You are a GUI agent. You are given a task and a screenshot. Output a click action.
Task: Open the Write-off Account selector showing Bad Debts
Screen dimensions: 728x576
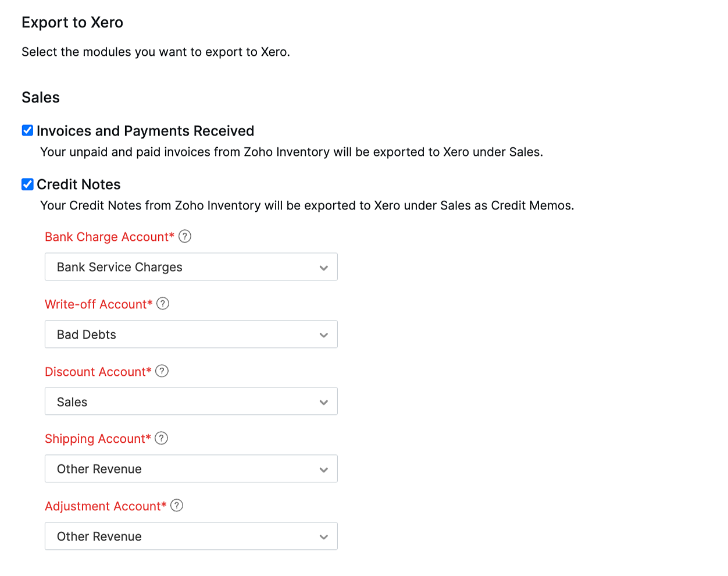tap(191, 334)
